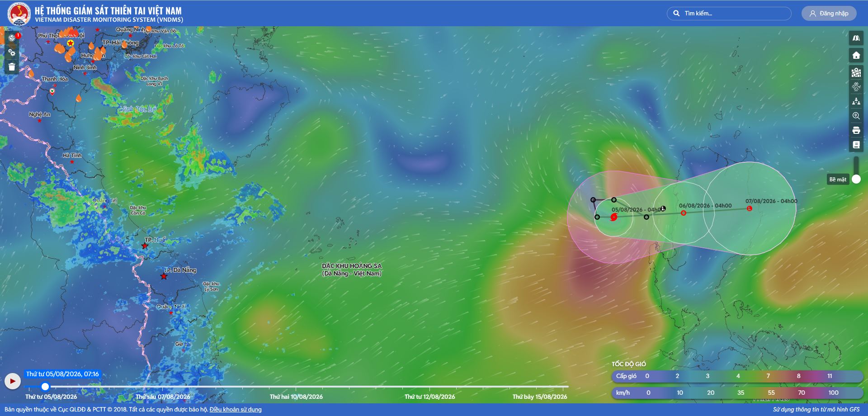This screenshot has height=416, width=868.
Task: Click the VIETNAM DISASTER MONITORING SYSTEM title
Action: 109,20
